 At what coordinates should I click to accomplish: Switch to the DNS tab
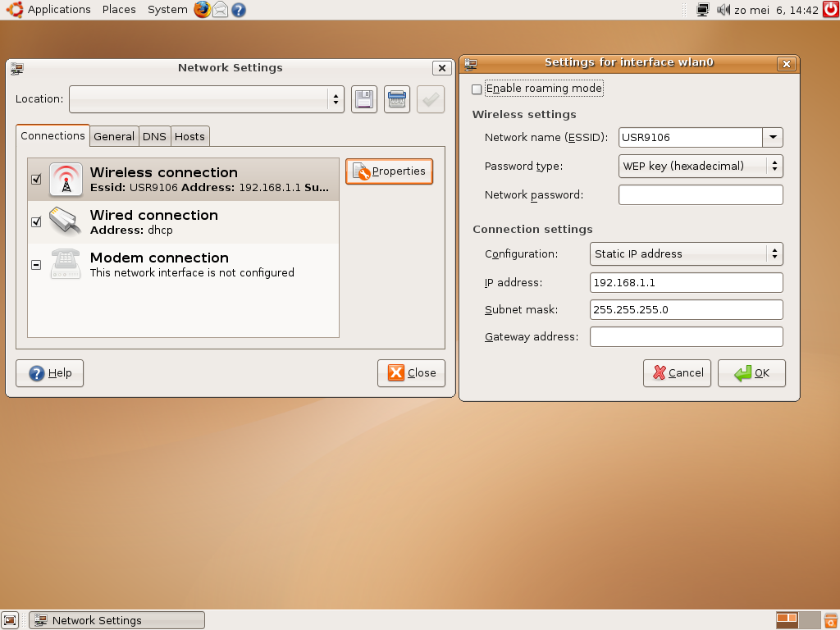click(x=154, y=136)
